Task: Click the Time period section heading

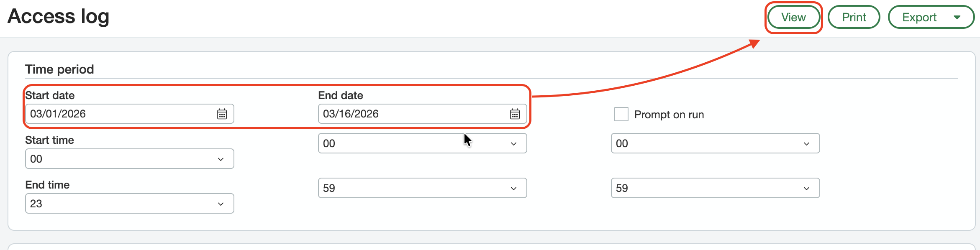Action: click(60, 69)
